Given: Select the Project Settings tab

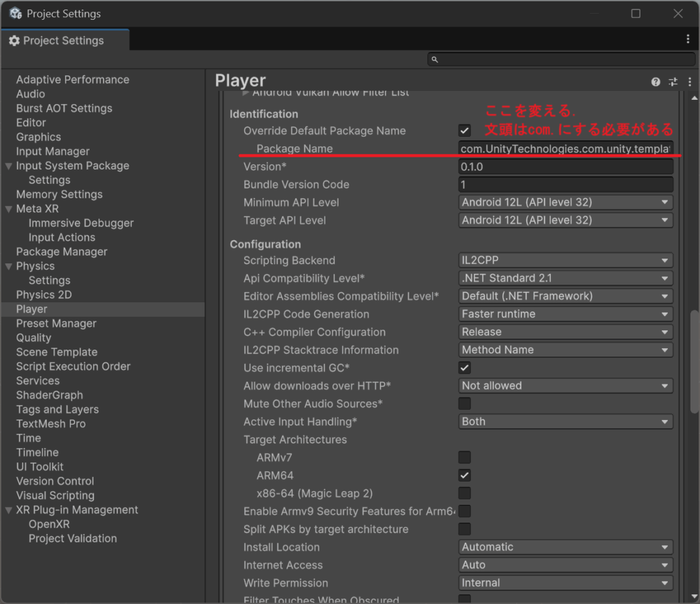Looking at the screenshot, I should click(x=65, y=40).
